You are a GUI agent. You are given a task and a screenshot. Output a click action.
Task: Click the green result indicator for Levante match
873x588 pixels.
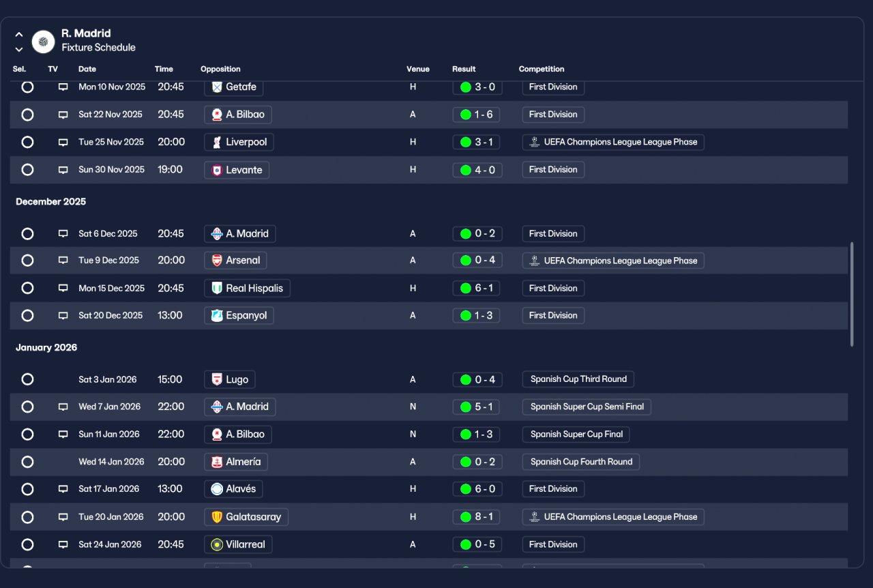466,170
